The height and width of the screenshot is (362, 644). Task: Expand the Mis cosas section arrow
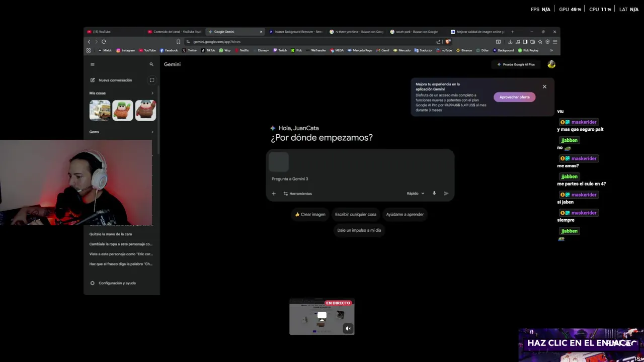(152, 93)
